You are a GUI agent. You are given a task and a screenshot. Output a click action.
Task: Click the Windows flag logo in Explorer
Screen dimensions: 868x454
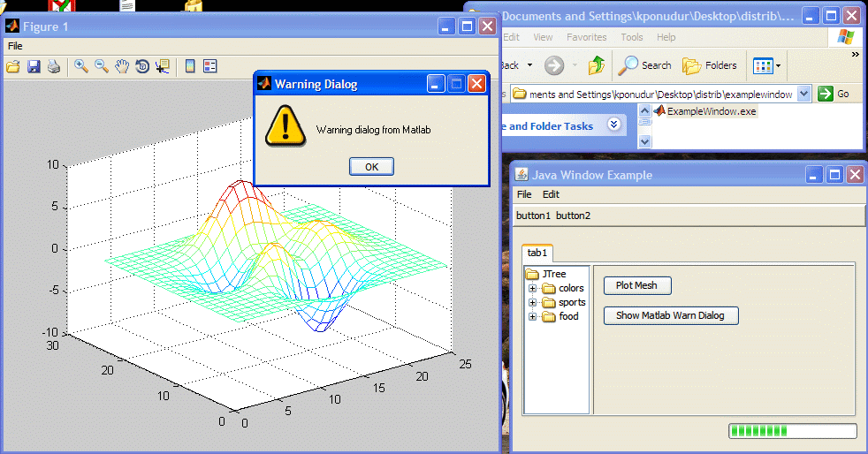click(x=845, y=37)
